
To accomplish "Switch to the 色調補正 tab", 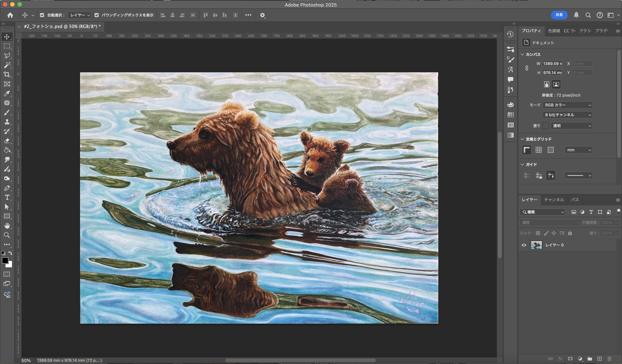I will [554, 31].
